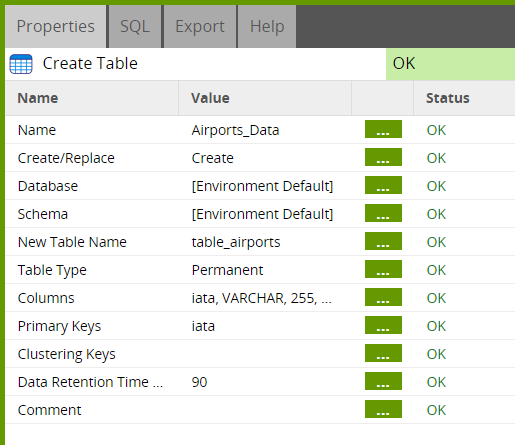Open the Help tab
The height and width of the screenshot is (445, 515).
click(267, 26)
